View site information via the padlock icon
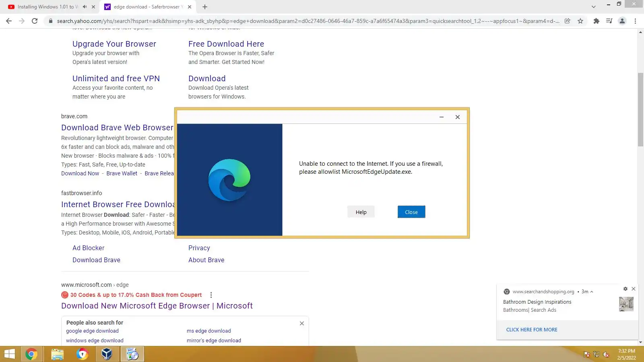644x362 pixels. (x=50, y=21)
